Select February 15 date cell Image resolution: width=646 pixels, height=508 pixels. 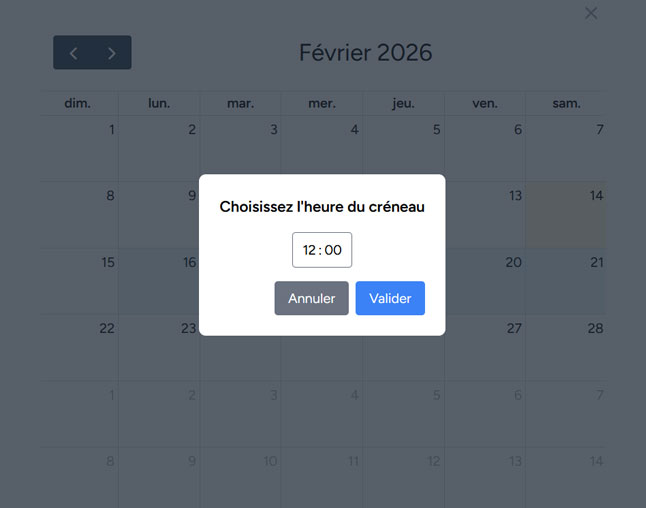pos(80,281)
